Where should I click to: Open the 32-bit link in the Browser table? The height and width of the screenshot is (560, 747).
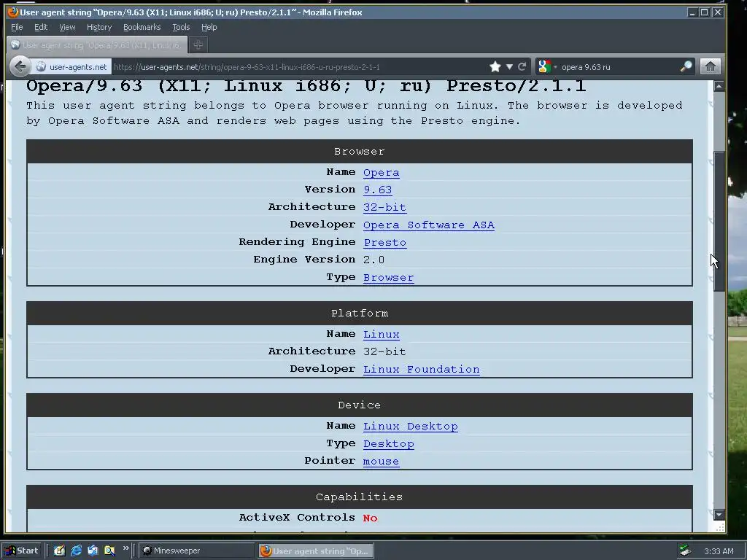pos(384,207)
